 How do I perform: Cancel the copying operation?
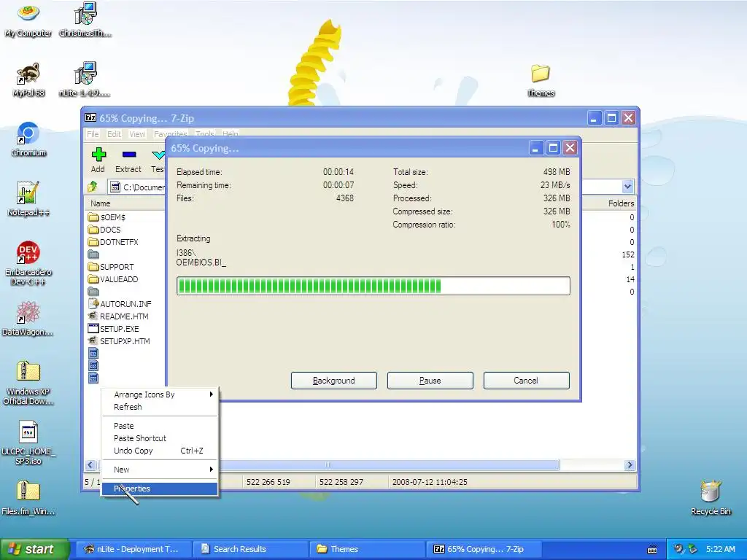click(527, 381)
